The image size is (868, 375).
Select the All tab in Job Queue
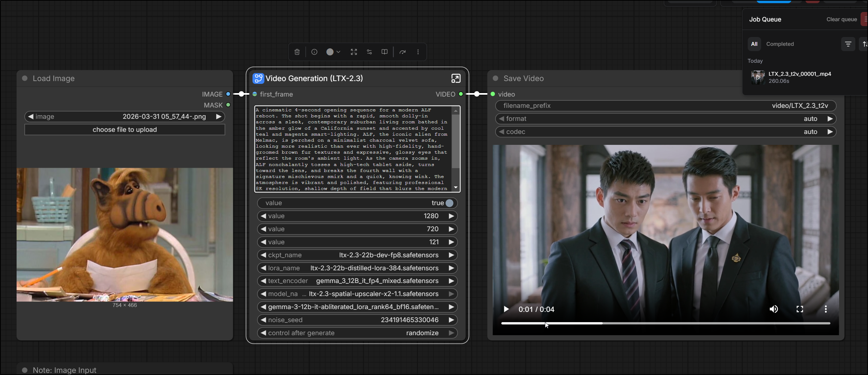click(754, 44)
